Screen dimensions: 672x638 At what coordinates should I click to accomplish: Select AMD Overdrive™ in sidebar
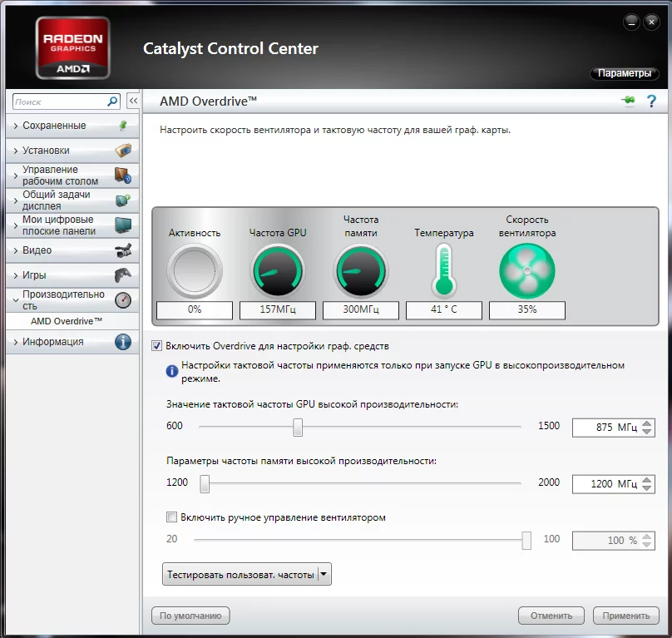click(67, 321)
